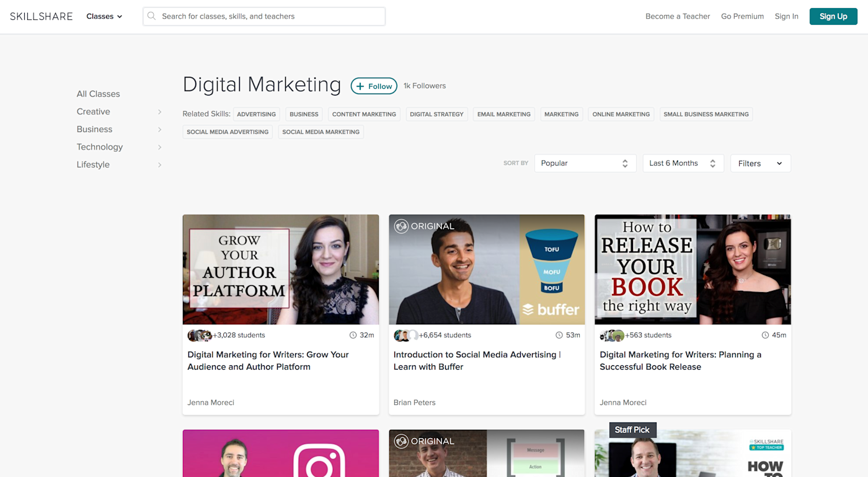Image resolution: width=868 pixels, height=477 pixels.
Task: Click the Staff Pick badge
Action: click(632, 430)
